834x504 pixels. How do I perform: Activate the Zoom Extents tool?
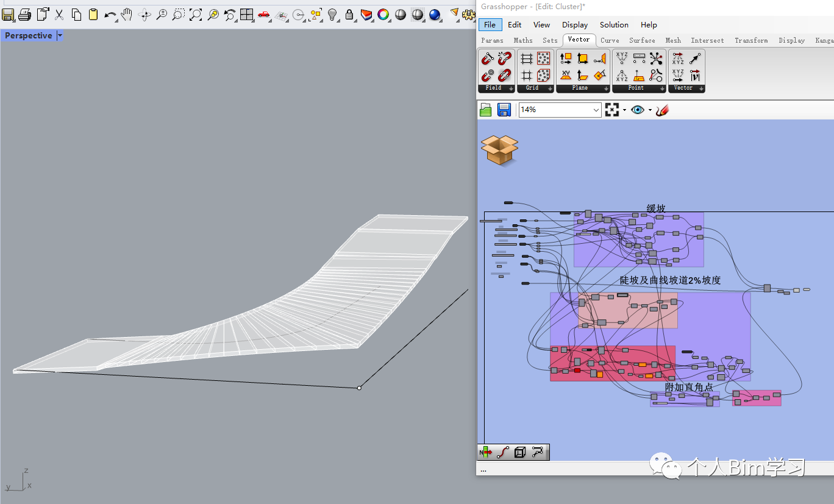[196, 14]
